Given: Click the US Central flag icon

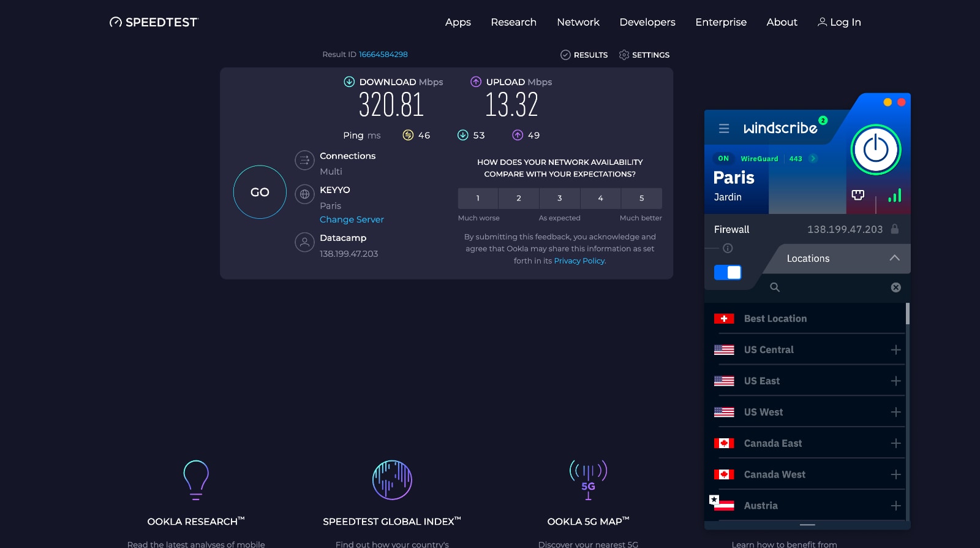Looking at the screenshot, I should click(x=724, y=349).
